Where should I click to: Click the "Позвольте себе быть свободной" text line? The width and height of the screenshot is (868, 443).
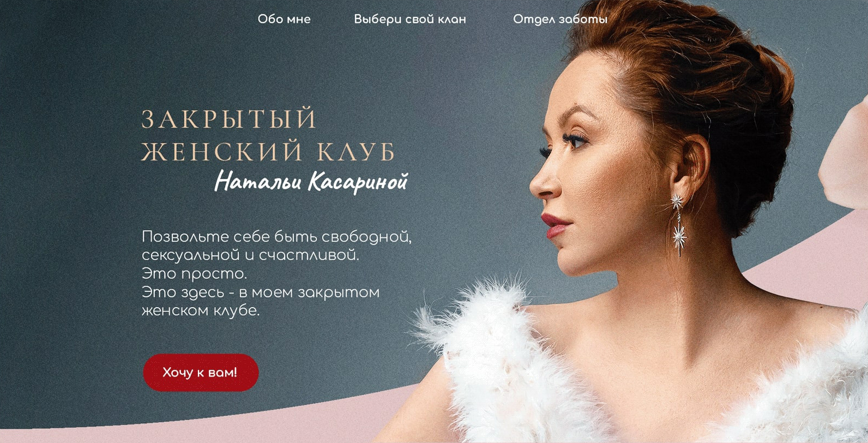point(276,237)
